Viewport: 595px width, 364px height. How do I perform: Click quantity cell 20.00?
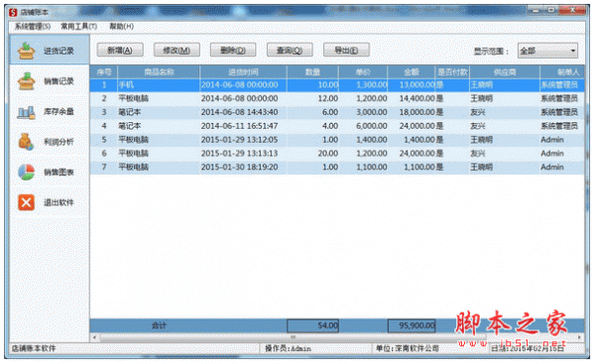click(328, 154)
